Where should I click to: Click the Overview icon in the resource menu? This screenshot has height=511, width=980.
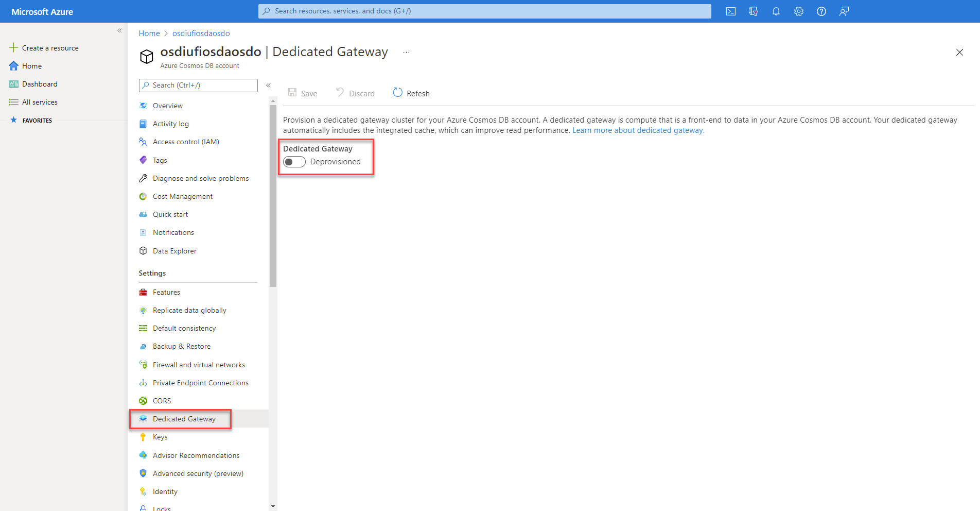[x=143, y=106]
